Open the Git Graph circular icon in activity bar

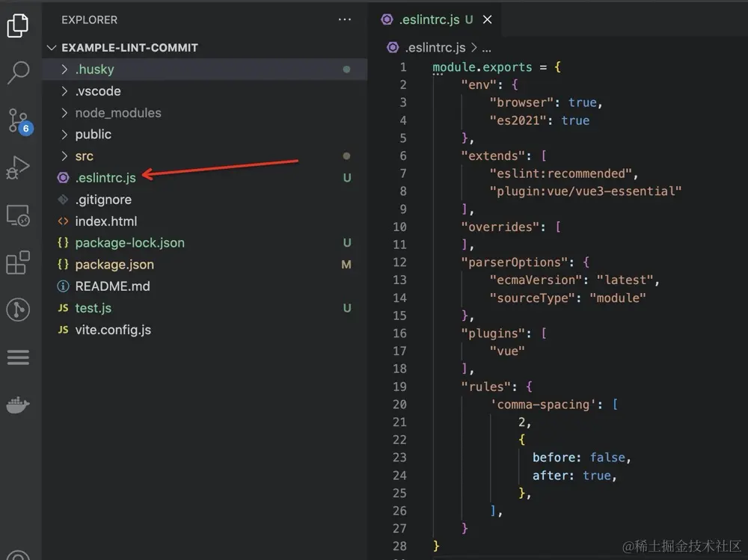pyautogui.click(x=18, y=310)
